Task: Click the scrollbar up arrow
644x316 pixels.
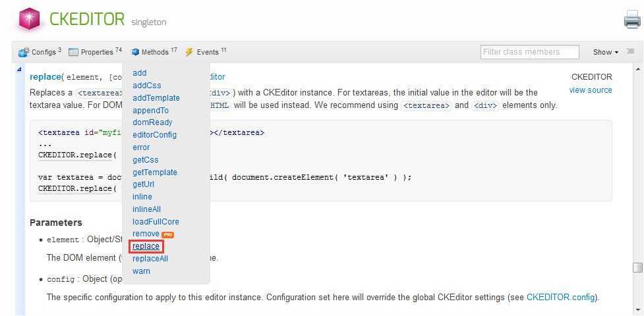Action: 637,68
